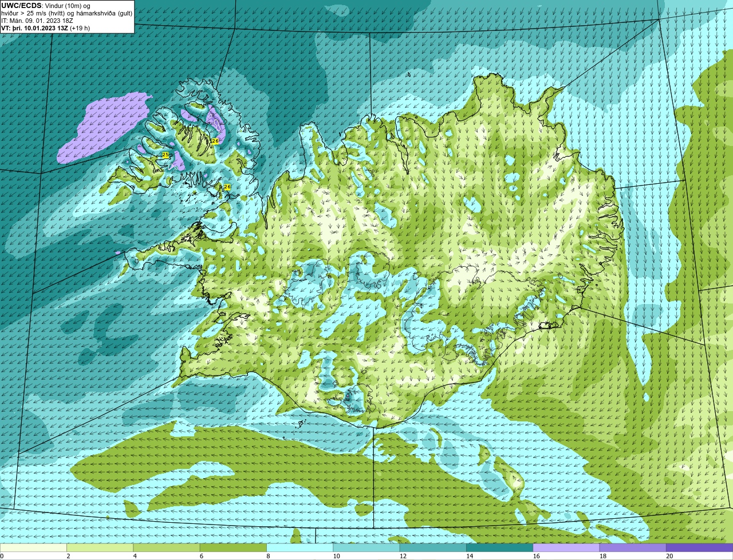
Task: Click the scale tick label 4
Action: [x=135, y=556]
